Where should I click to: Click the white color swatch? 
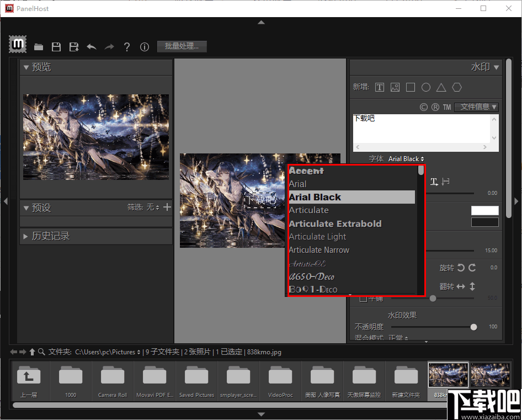484,210
